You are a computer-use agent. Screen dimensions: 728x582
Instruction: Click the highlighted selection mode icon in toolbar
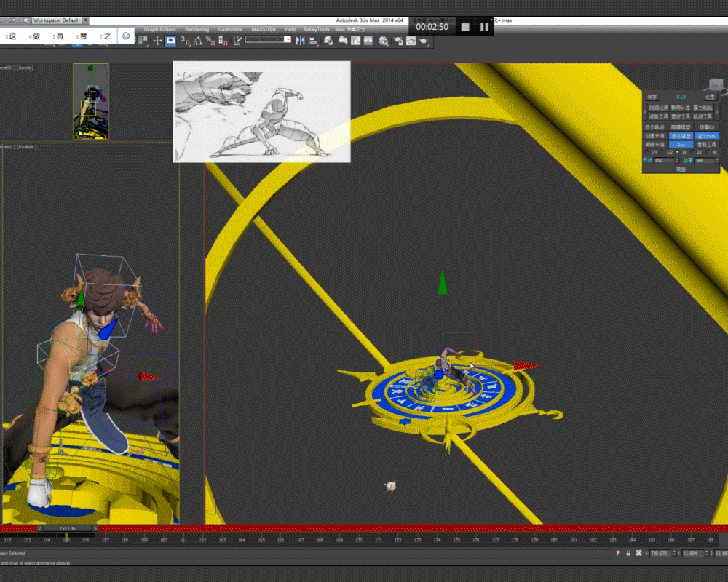point(170,41)
